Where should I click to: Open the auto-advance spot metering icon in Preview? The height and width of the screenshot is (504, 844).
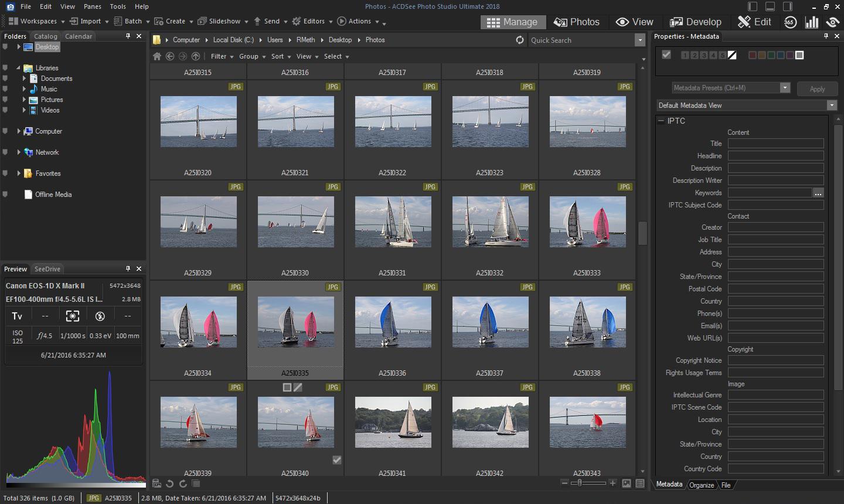point(72,315)
